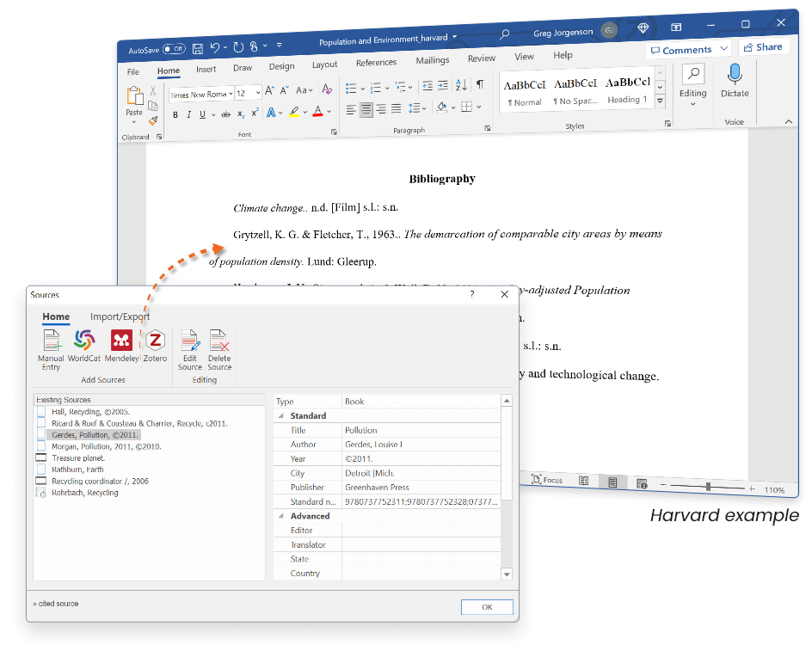The width and height of the screenshot is (812, 657).
Task: Collapse the Advanced fields section
Action: click(x=281, y=516)
